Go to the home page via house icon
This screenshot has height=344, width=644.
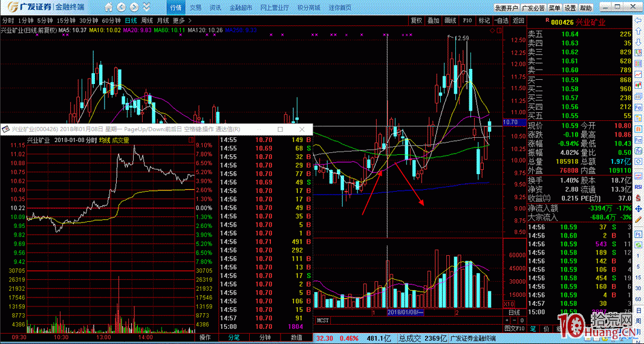[x=108, y=7]
